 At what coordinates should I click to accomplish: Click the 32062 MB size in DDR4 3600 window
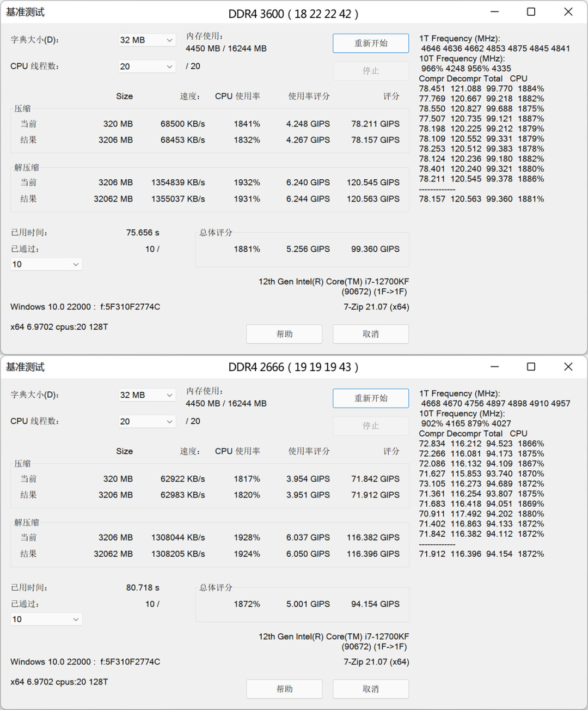pyautogui.click(x=113, y=199)
